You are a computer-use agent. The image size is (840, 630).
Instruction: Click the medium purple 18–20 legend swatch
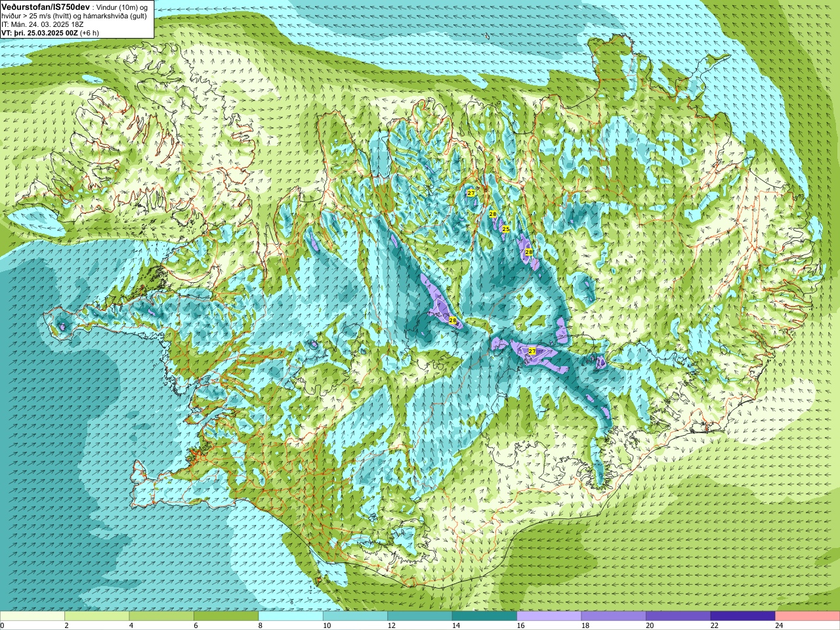(614, 616)
